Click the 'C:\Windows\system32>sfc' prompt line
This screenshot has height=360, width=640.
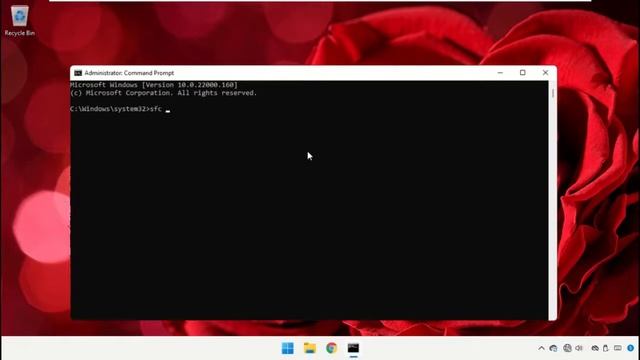point(116,109)
